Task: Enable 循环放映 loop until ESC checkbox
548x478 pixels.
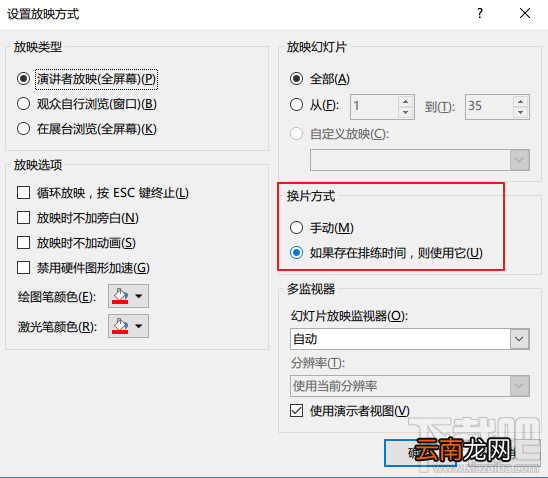Action: point(23,193)
